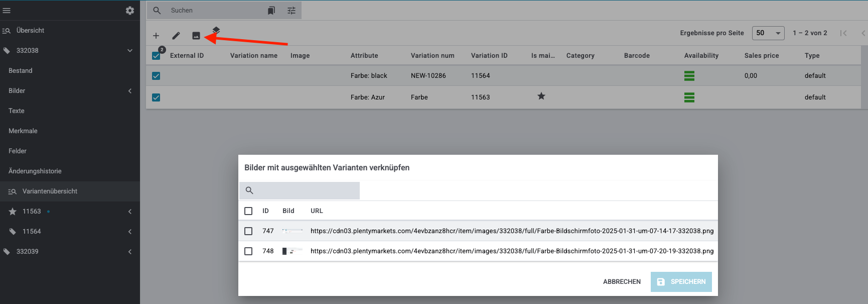Open the settings gear in sidebar
This screenshot has height=304, width=868.
coord(130,11)
